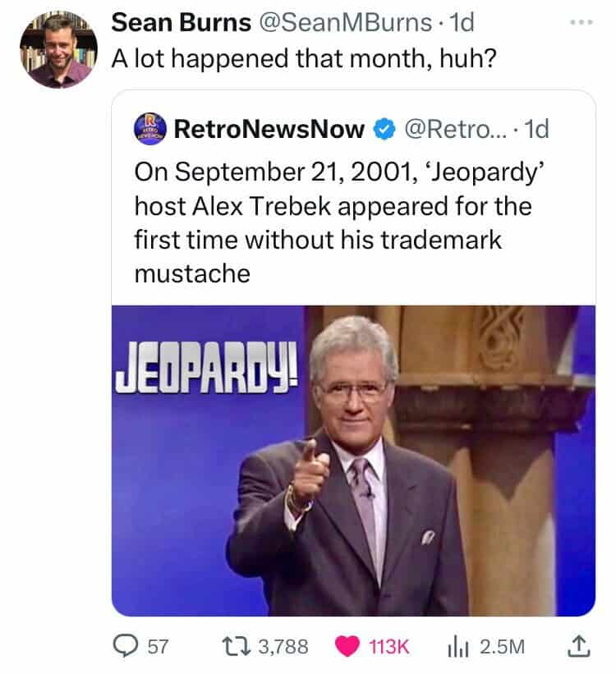The image size is (616, 674).
Task: Click the 113K likes count
Action: click(391, 646)
